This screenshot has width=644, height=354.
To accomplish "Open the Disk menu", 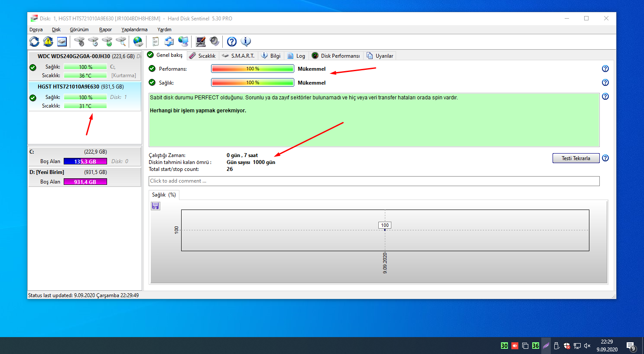I will (x=56, y=29).
